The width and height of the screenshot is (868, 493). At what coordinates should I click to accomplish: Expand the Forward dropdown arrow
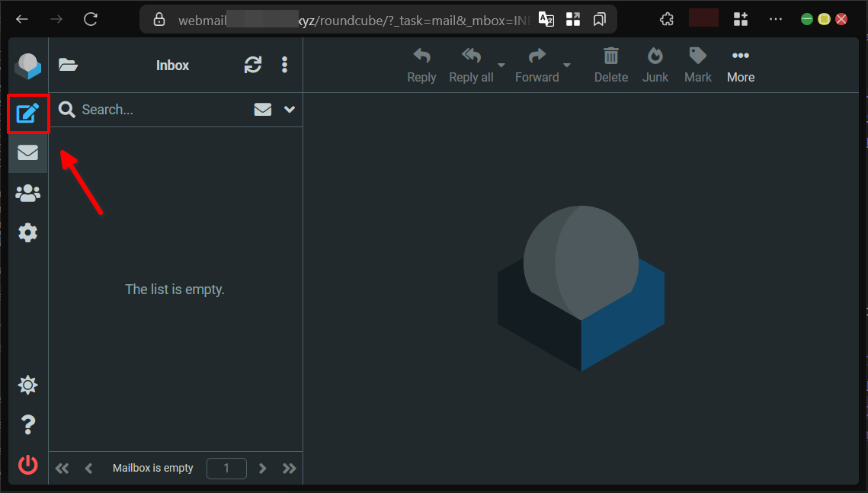567,65
